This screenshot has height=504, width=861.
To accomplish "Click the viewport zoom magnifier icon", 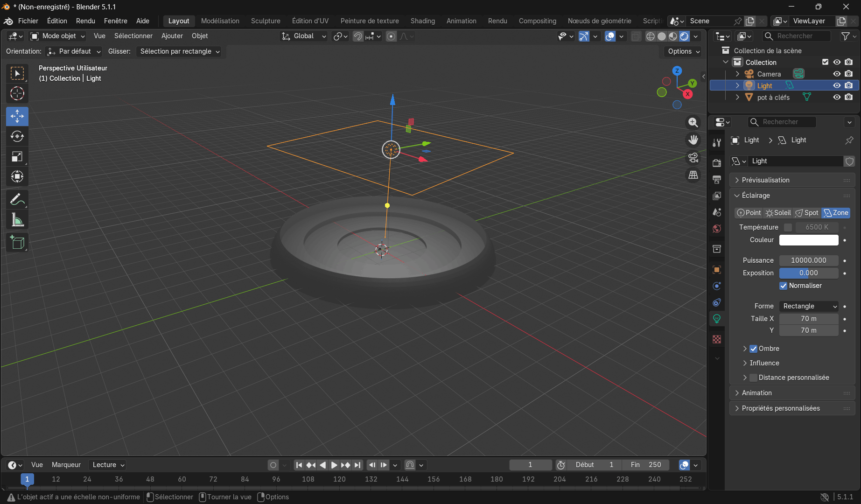I will [693, 122].
